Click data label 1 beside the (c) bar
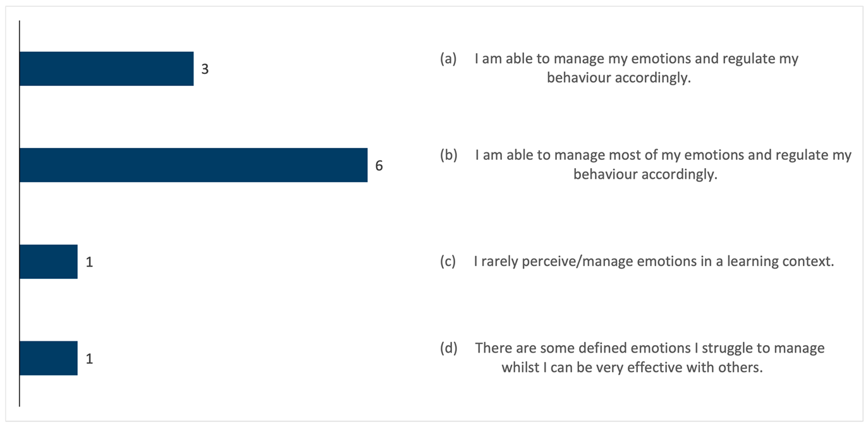This screenshot has height=426, width=868. coord(89,262)
